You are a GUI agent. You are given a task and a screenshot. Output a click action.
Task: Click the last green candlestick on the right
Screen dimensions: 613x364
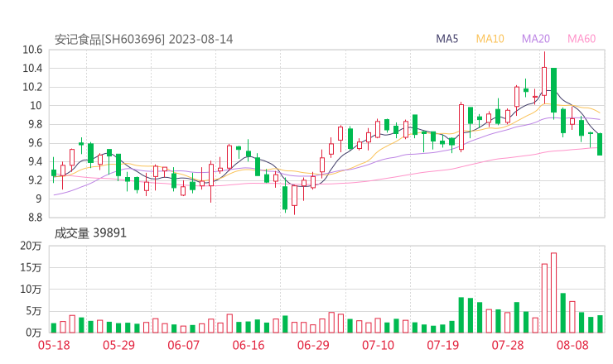tap(600, 144)
